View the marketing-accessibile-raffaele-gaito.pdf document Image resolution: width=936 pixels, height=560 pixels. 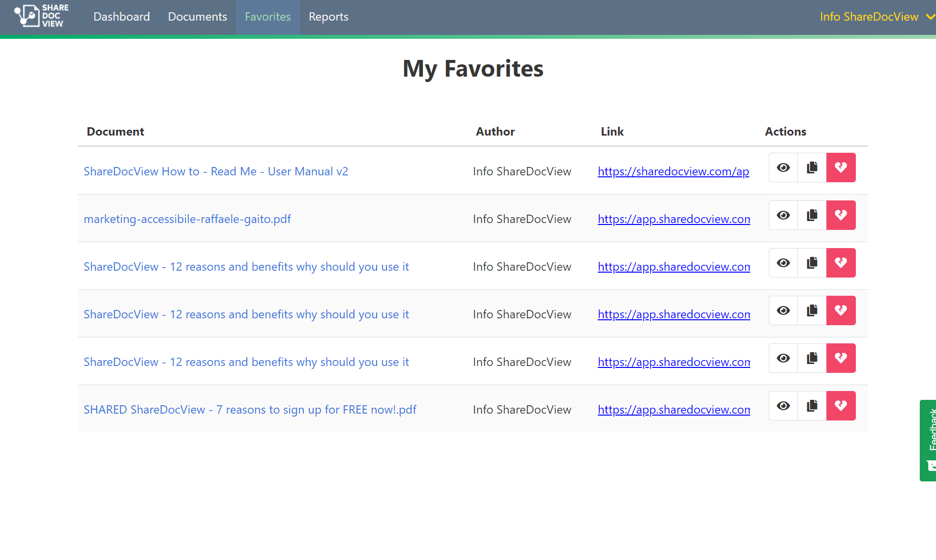[x=783, y=215]
